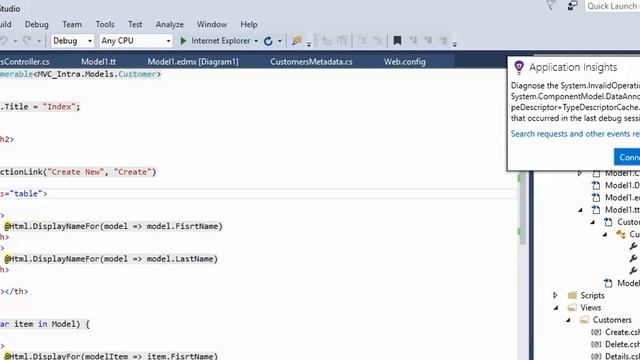Viewport: 640px width, 360px height.
Task: Open the Window menu
Action: coord(212,24)
